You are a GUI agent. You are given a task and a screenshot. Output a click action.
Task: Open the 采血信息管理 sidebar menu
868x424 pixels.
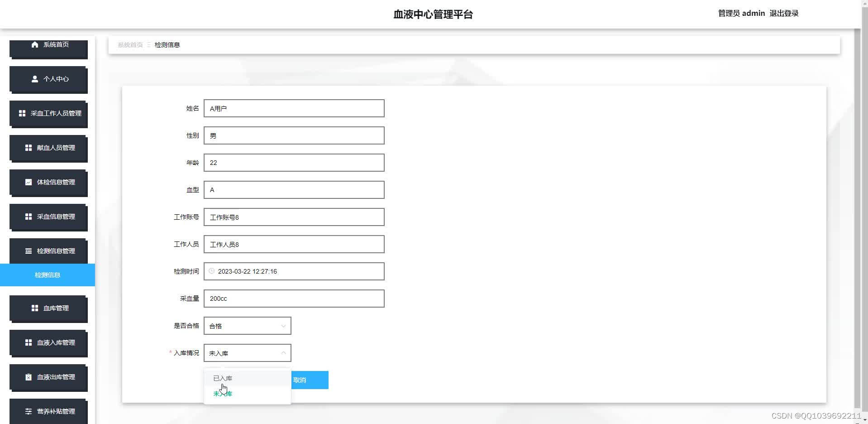pos(48,217)
